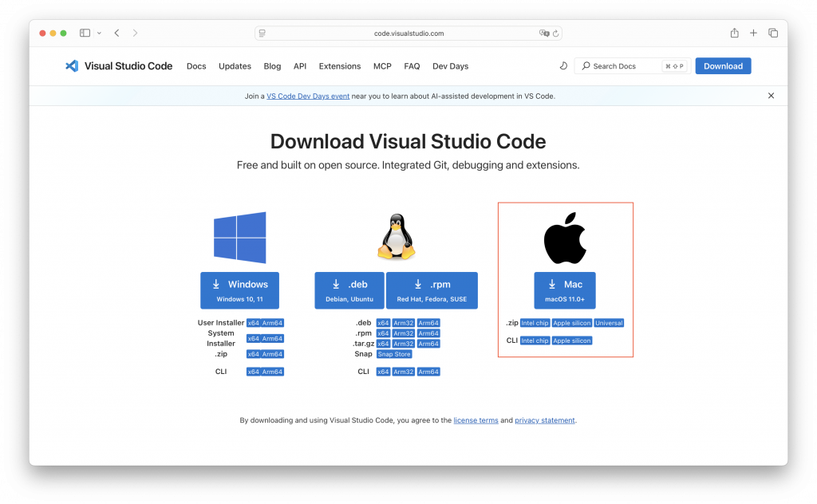Choose System Installer Arm64 for Windows

pyautogui.click(x=273, y=338)
